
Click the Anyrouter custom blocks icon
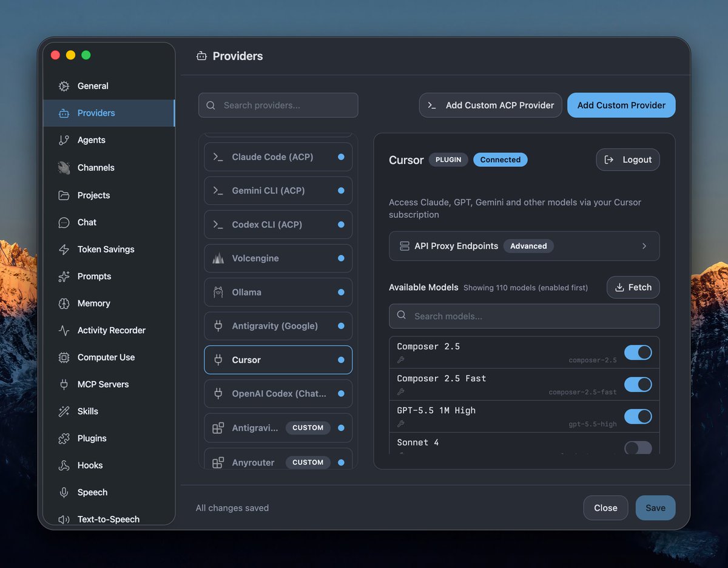[x=218, y=462]
